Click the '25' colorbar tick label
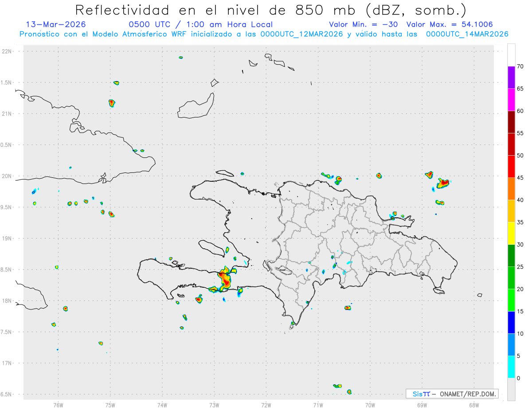532x411 pixels. pyautogui.click(x=520, y=267)
